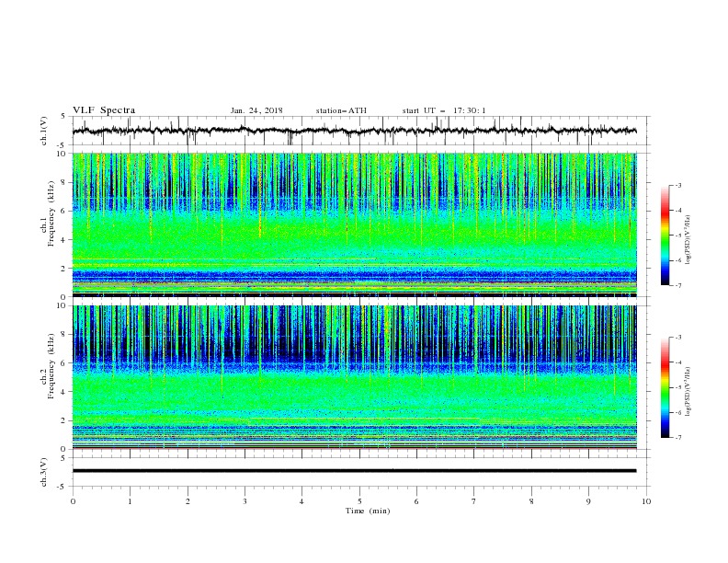Click the '-3' label on upper colorbar

coord(677,185)
